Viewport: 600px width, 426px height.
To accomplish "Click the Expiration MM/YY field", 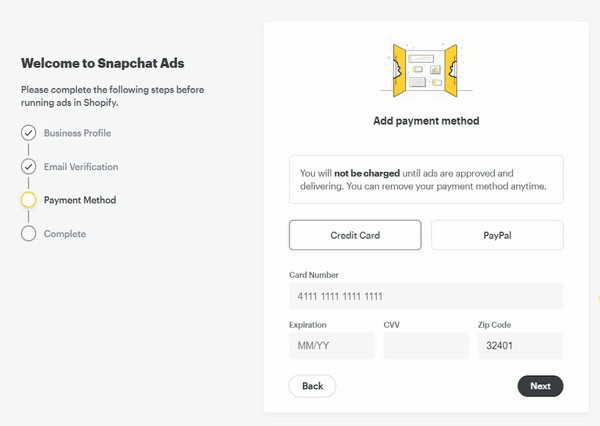I will pyautogui.click(x=332, y=346).
